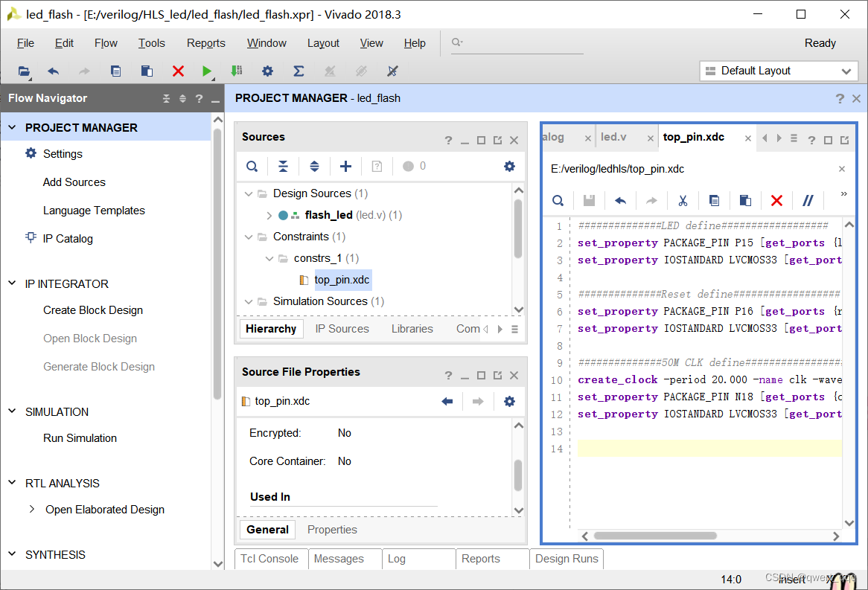Select top_pin.xdc in Sources tree
The image size is (868, 590).
(x=342, y=280)
